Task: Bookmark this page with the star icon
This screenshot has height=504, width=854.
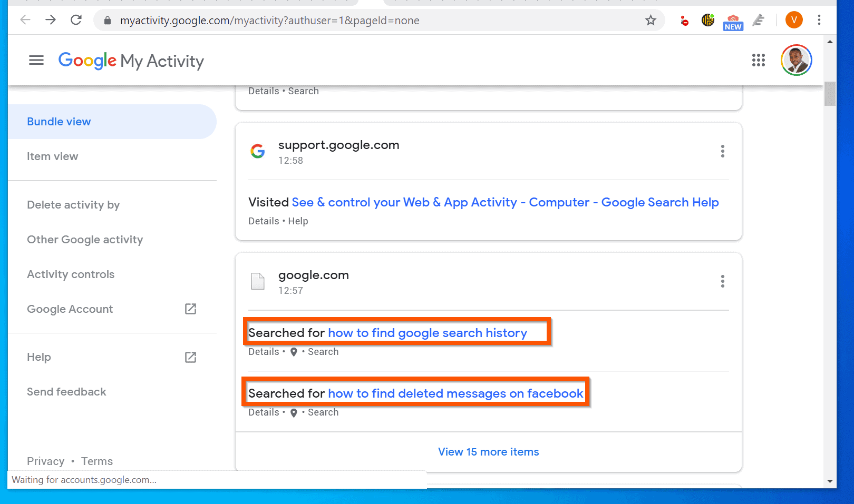Action: tap(651, 20)
